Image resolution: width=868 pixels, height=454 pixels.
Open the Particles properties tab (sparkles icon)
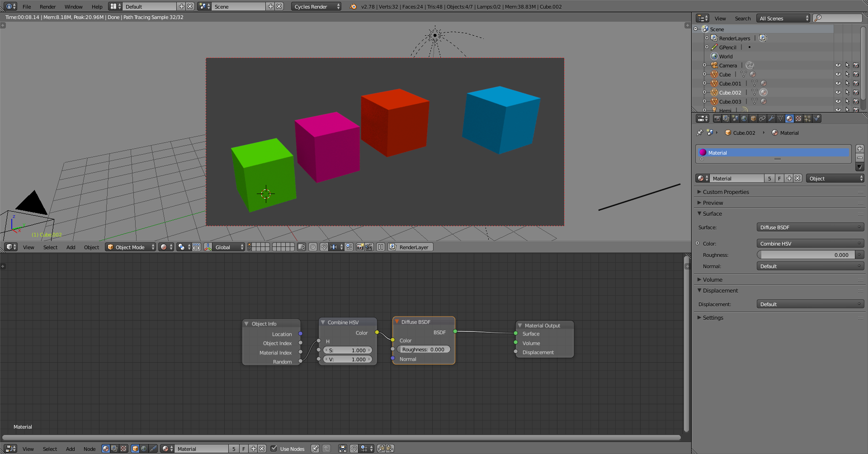pos(807,118)
